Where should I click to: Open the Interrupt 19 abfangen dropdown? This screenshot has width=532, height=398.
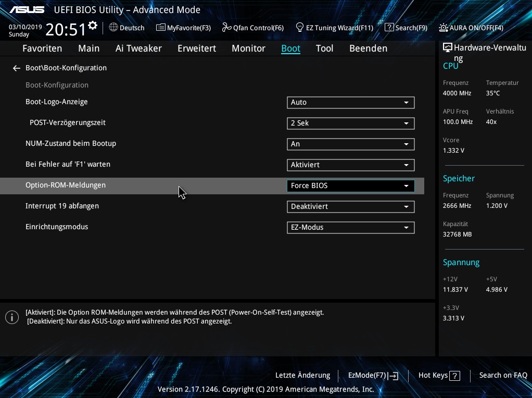point(350,206)
